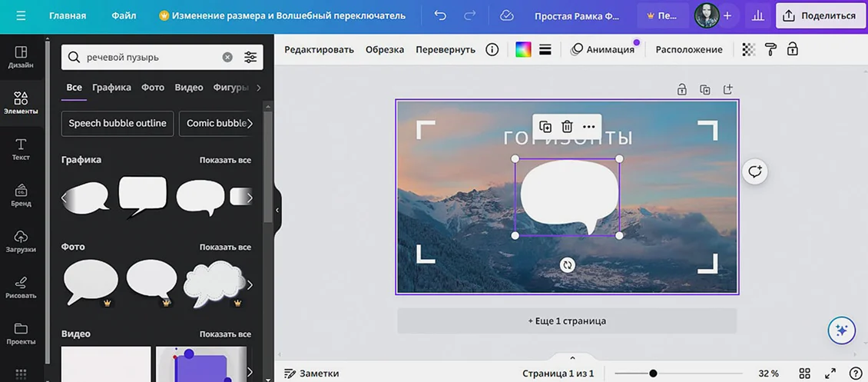Open the Draw sidebar panel
Image resolution: width=868 pixels, height=382 pixels.
point(21,288)
